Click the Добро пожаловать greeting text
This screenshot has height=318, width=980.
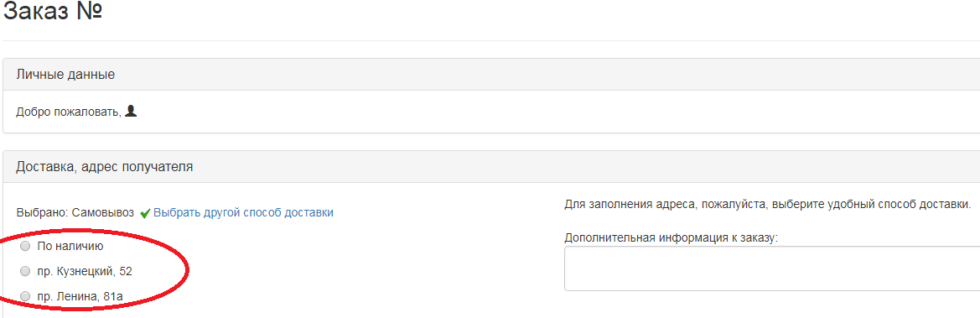click(x=69, y=112)
